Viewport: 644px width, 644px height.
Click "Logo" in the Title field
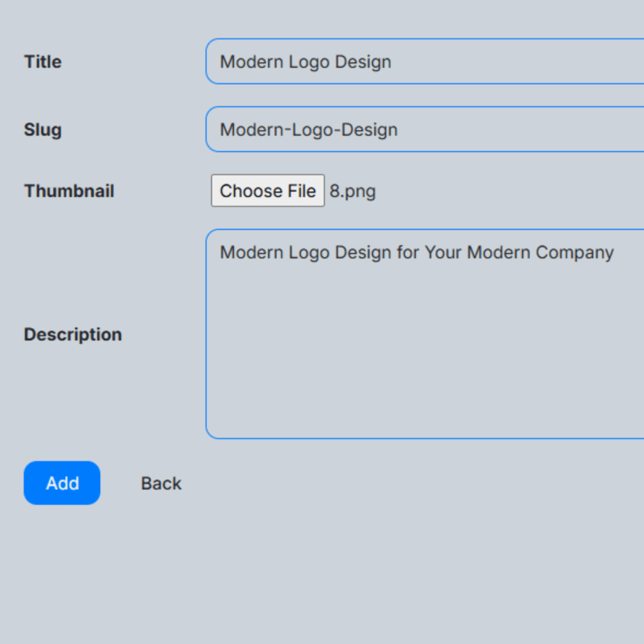click(309, 62)
